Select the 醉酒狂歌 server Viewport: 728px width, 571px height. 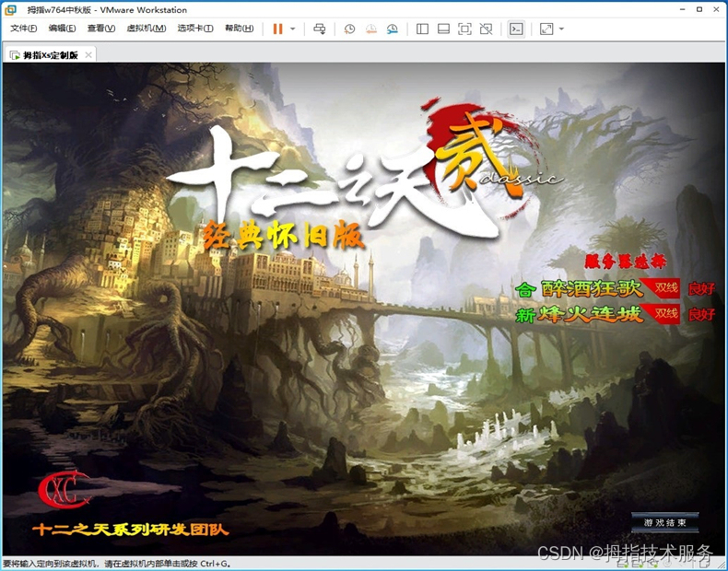point(593,288)
